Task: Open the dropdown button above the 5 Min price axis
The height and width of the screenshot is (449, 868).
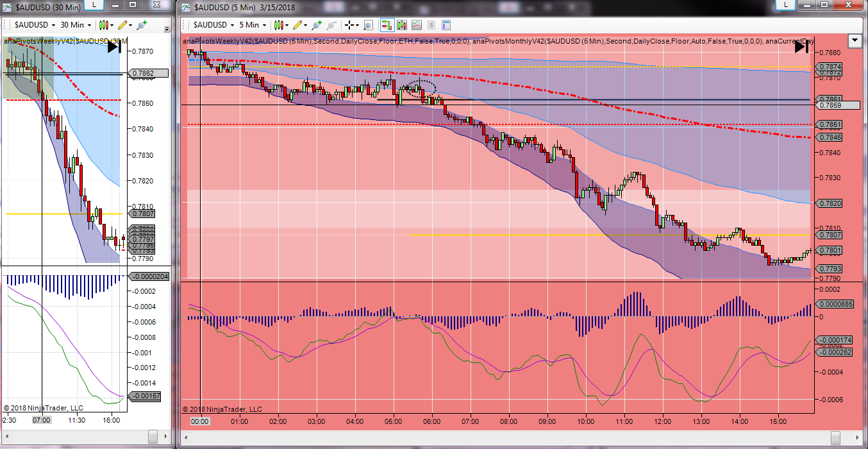Action: [855, 41]
